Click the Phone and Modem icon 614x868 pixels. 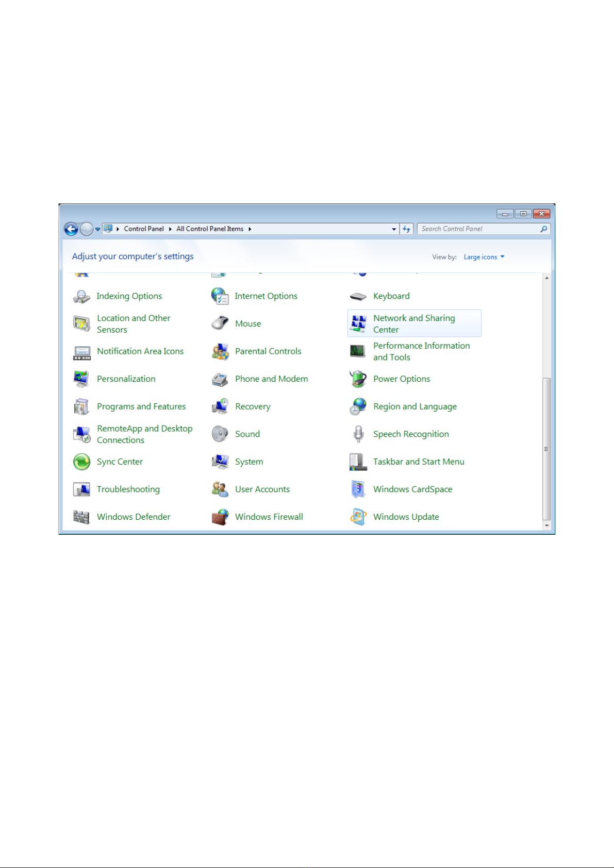coord(220,379)
